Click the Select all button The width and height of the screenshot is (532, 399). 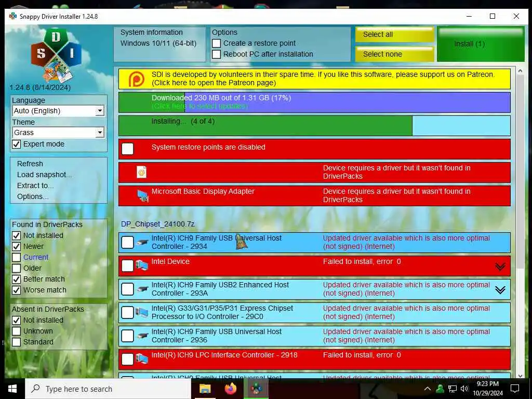coord(395,35)
